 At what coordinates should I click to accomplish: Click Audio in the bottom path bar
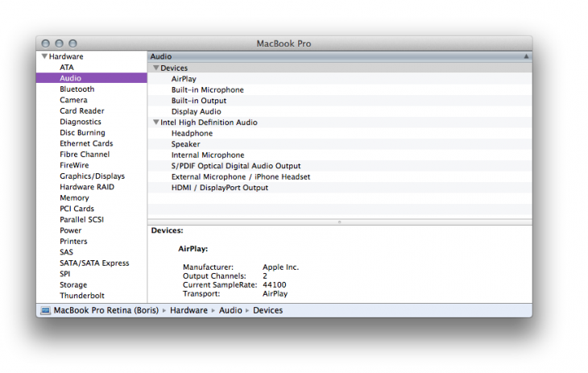[x=230, y=310]
